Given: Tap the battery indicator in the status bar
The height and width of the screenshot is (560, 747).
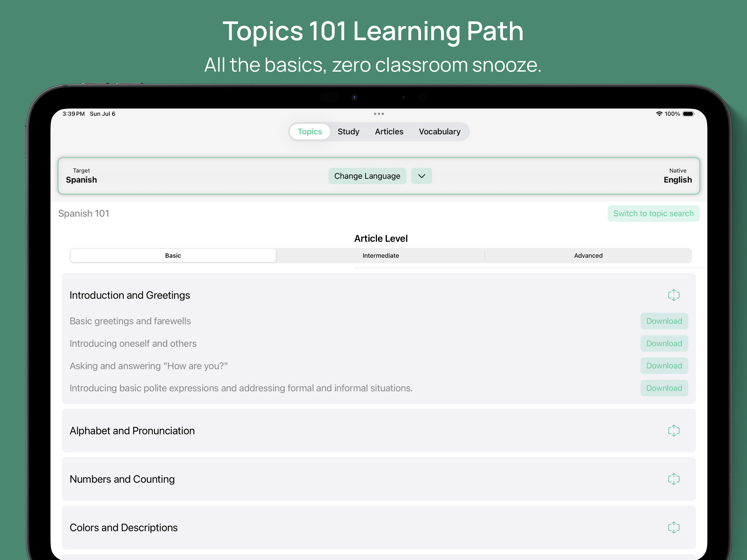Looking at the screenshot, I should pos(689,114).
